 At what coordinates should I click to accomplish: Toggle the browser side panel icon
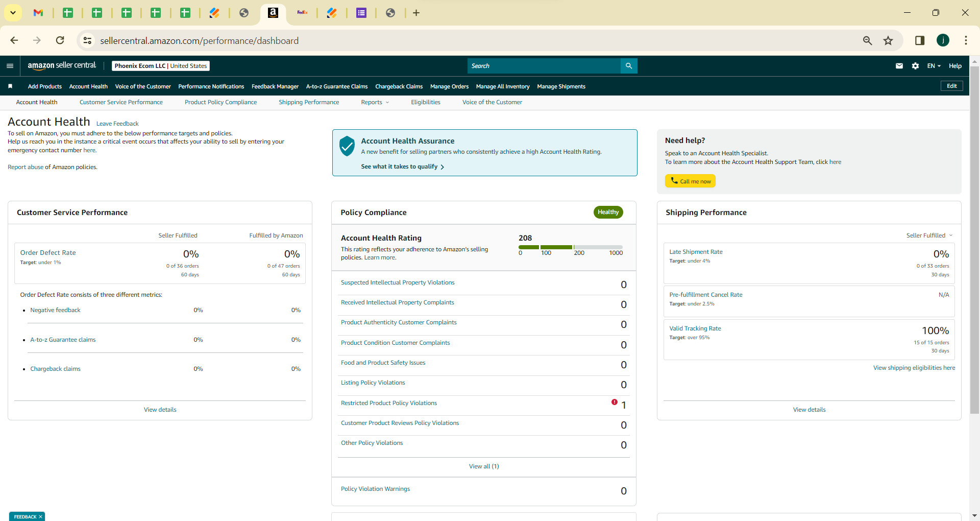coord(920,40)
